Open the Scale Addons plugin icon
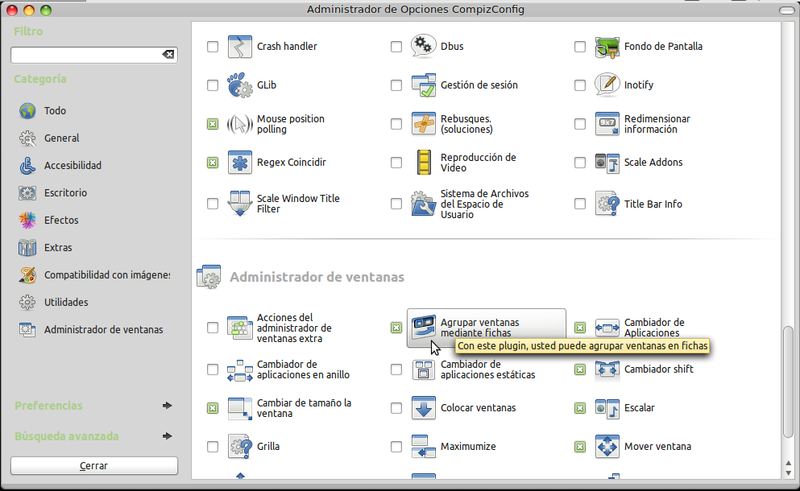 tap(608, 162)
